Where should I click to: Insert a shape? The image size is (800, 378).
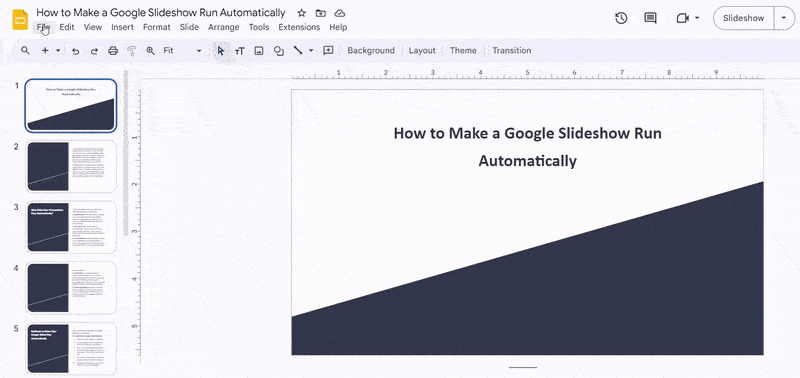click(x=279, y=51)
